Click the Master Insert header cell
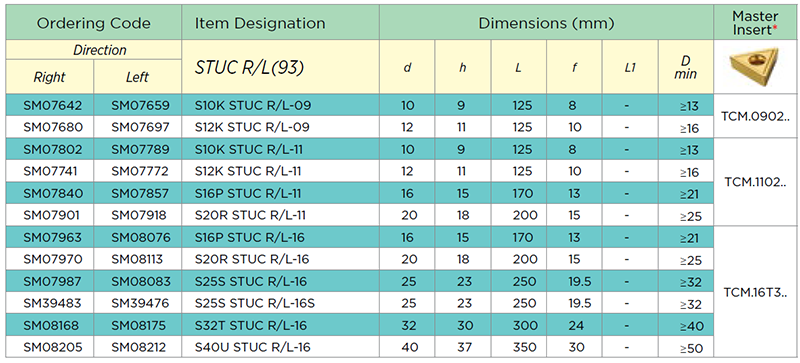Screen dimensions: 800x363 coord(756,22)
